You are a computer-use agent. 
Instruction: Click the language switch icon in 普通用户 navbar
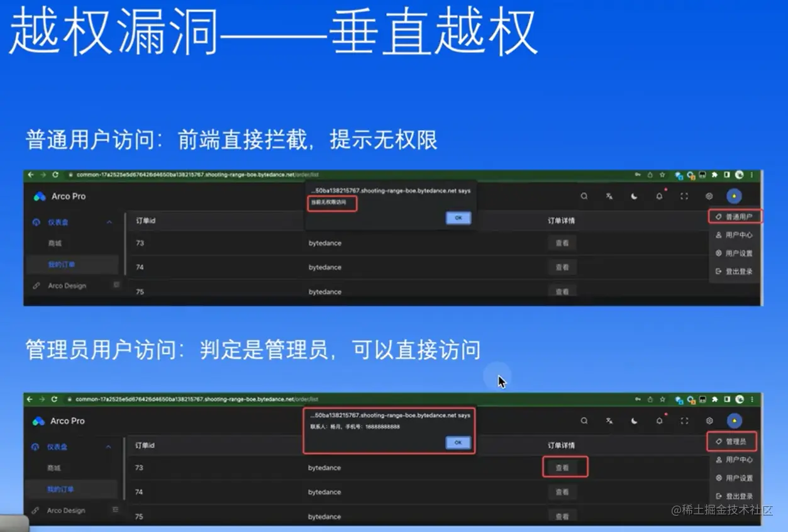609,196
